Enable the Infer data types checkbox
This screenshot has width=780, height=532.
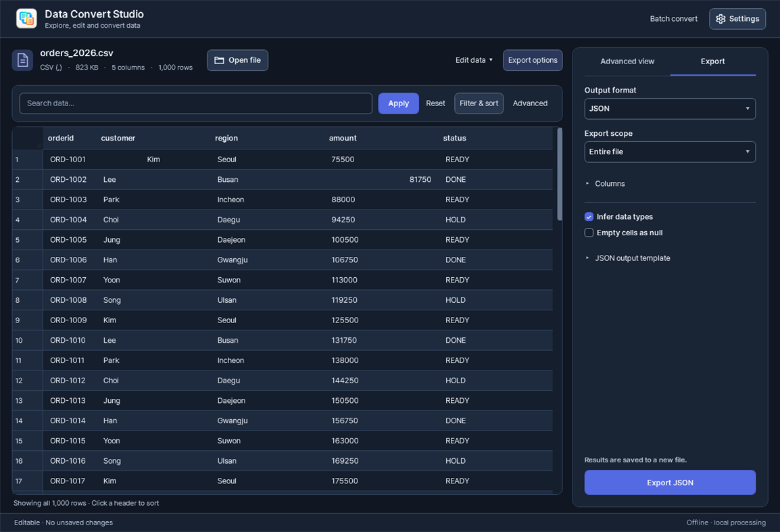(589, 217)
